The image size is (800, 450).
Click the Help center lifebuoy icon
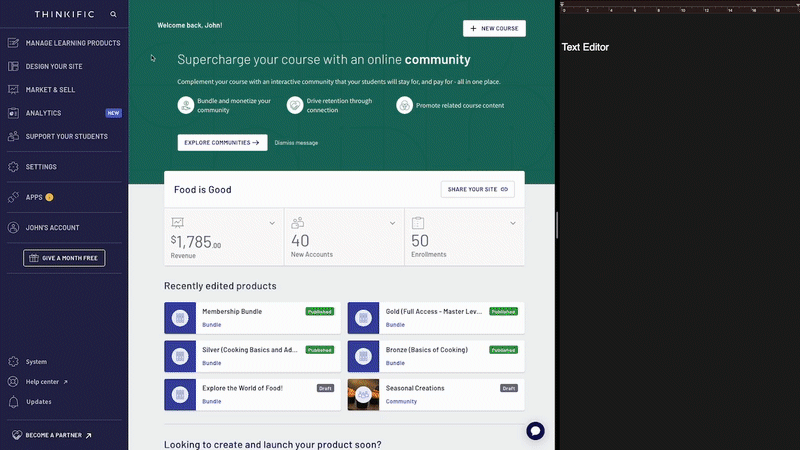pos(13,382)
